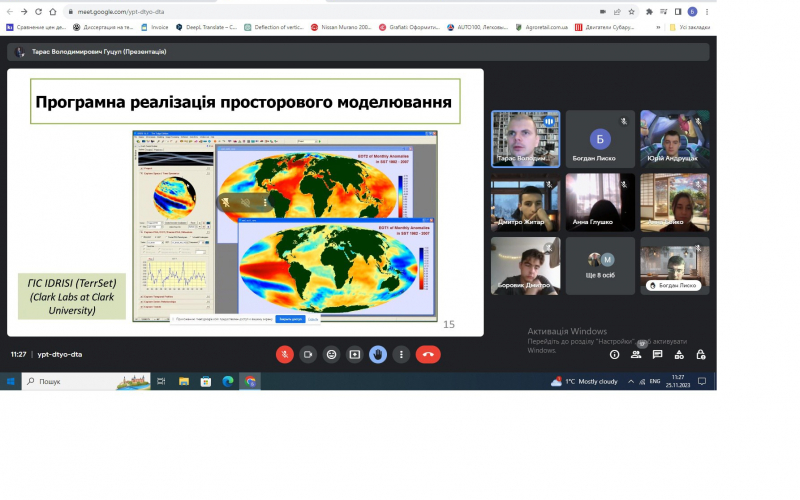The width and height of the screenshot is (800, 500).
Task: Open the Chrome profile avatar
Action: point(692,11)
